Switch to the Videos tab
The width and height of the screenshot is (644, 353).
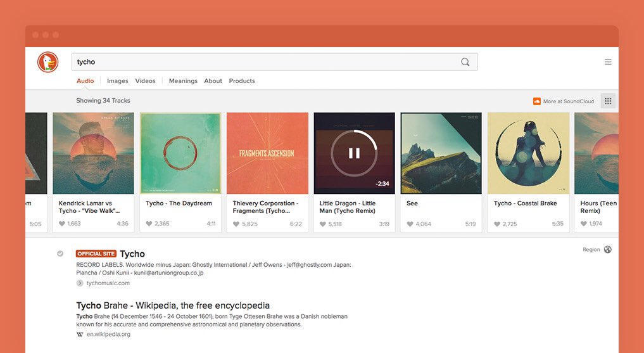point(146,81)
